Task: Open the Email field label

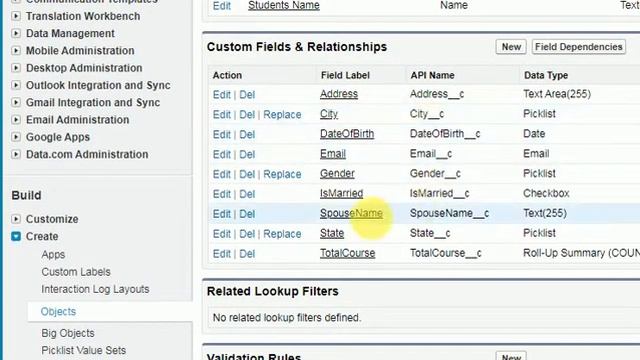Action: 333,154
